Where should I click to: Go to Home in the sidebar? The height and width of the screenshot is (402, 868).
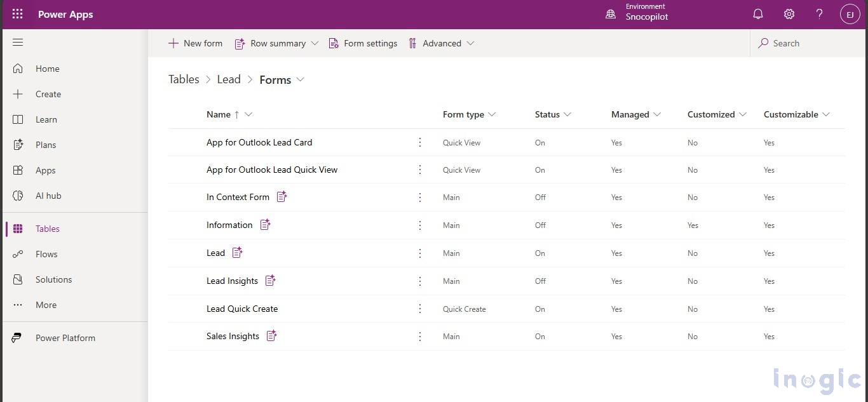click(48, 69)
